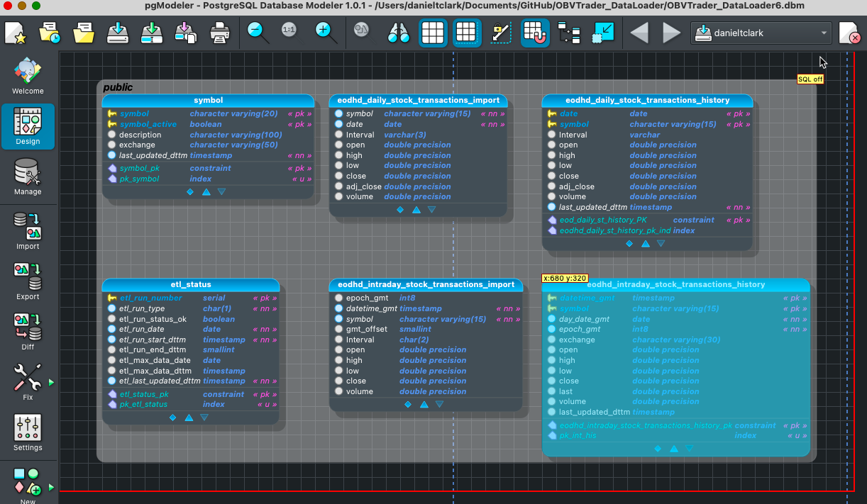Load a model from folder icon
This screenshot has width=867, height=504.
pyautogui.click(x=84, y=33)
